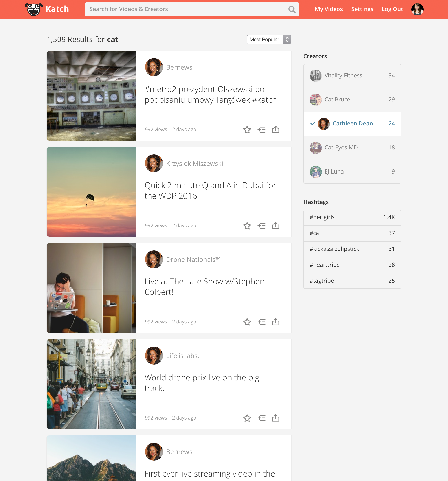Star the World drone prix video

(247, 418)
